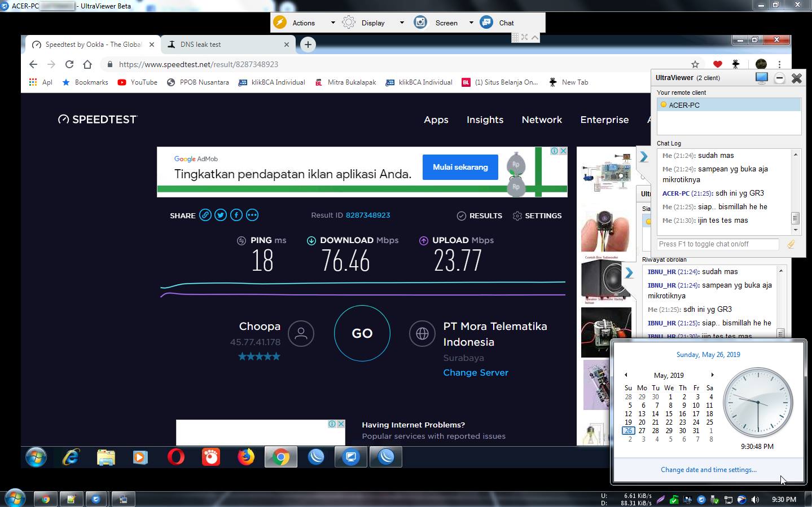Open the Insights menu on Speedtest
Image resolution: width=812 pixels, height=507 pixels.
485,120
